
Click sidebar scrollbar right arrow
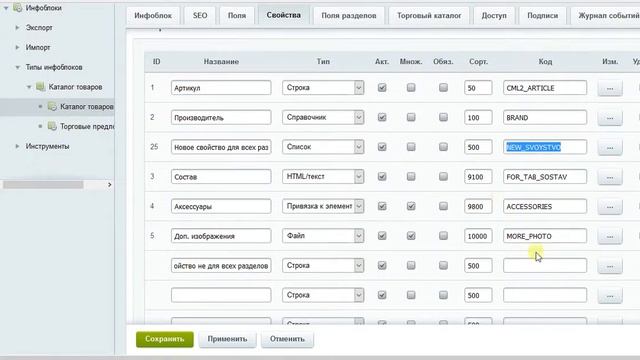point(109,185)
